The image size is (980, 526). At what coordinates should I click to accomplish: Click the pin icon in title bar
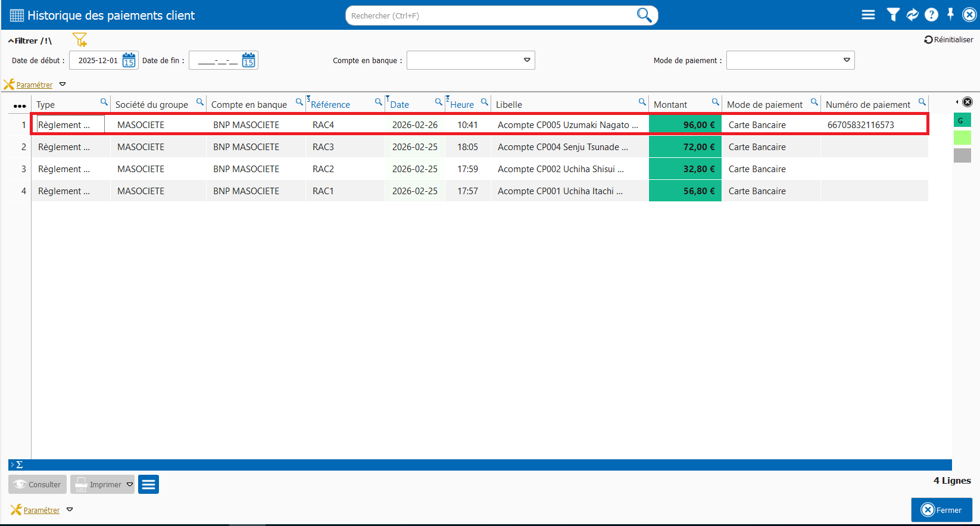[x=950, y=14]
